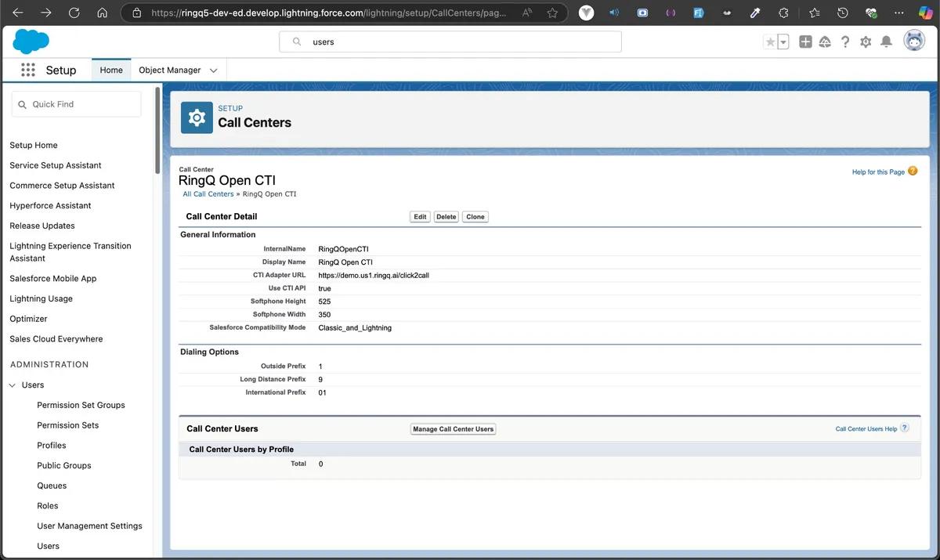
Task: Click the browser address bar URL
Action: [x=327, y=13]
